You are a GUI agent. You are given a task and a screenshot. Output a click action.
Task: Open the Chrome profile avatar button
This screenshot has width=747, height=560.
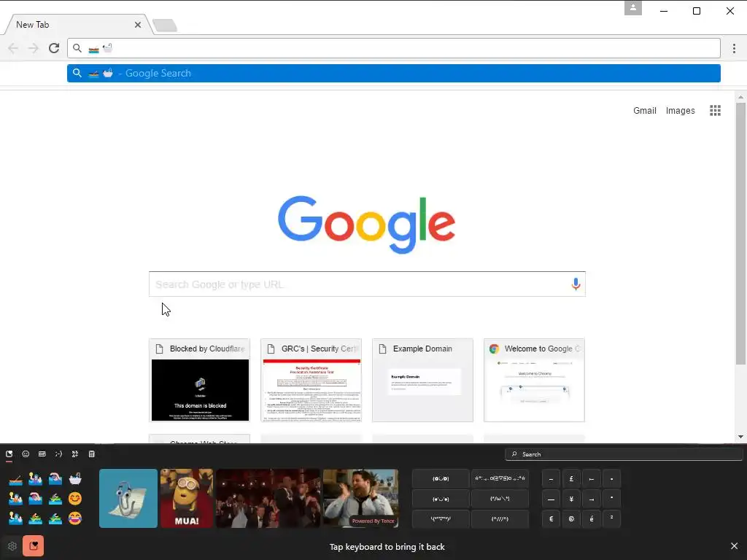(x=632, y=8)
